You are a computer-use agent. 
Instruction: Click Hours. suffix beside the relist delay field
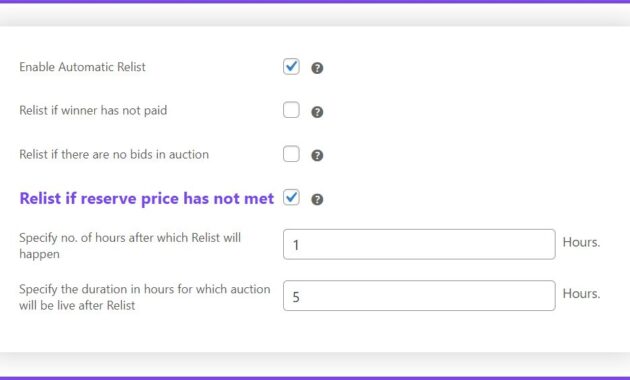pyautogui.click(x=581, y=242)
